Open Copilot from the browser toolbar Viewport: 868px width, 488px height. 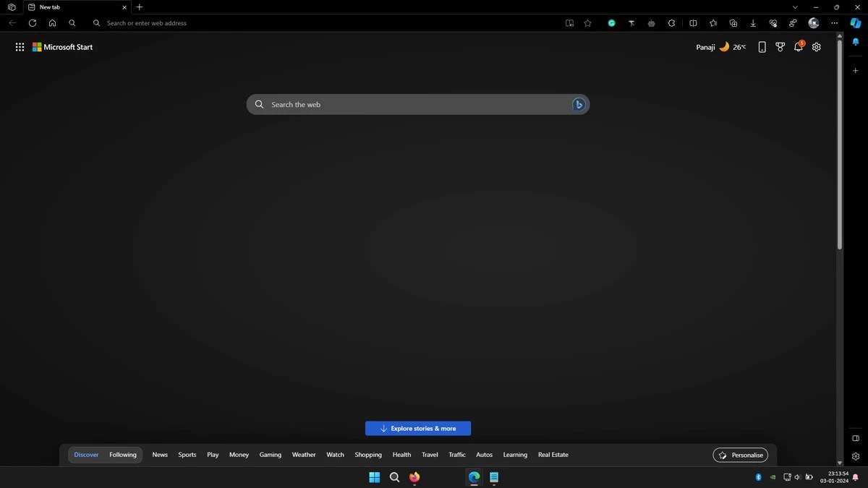(x=856, y=22)
